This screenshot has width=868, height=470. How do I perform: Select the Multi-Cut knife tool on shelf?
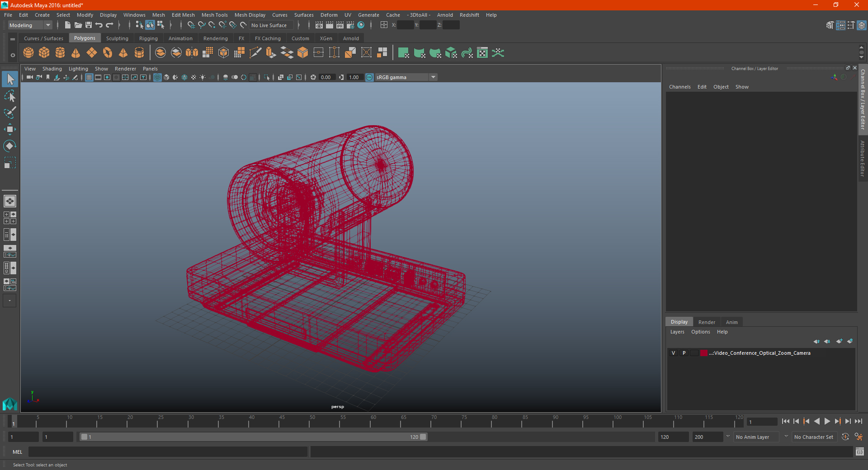coord(255,53)
